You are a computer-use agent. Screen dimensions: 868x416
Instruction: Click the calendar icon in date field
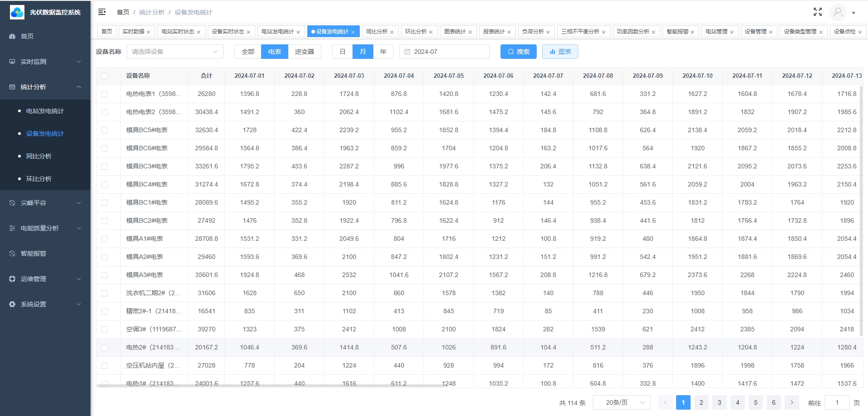(x=407, y=52)
